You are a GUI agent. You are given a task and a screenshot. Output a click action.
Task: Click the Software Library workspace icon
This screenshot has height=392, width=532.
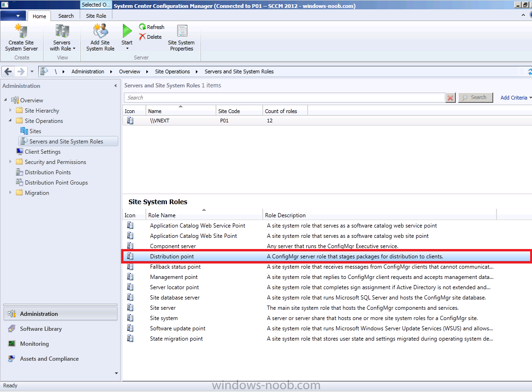pos(12,328)
